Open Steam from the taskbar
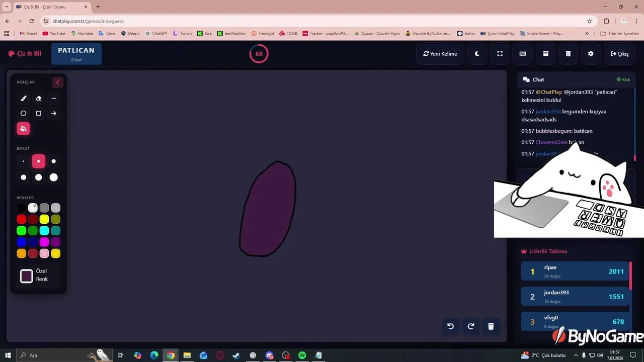 tap(236, 355)
